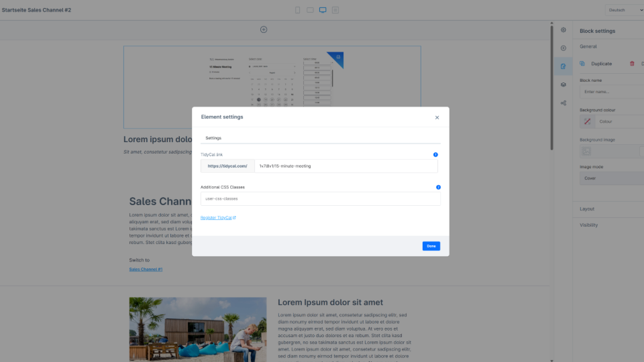Screen dimensions: 644x362
Task: Open the add blocks sidebar icon
Action: 563,48
